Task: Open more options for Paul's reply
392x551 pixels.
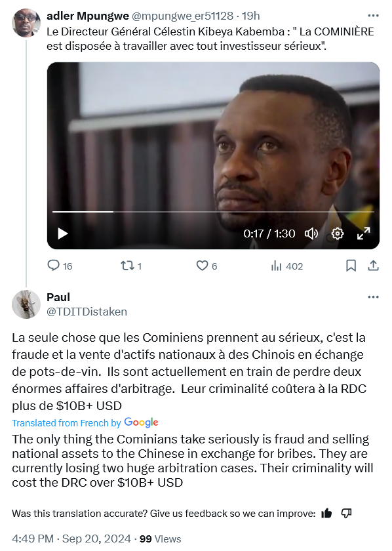Action: [x=373, y=297]
